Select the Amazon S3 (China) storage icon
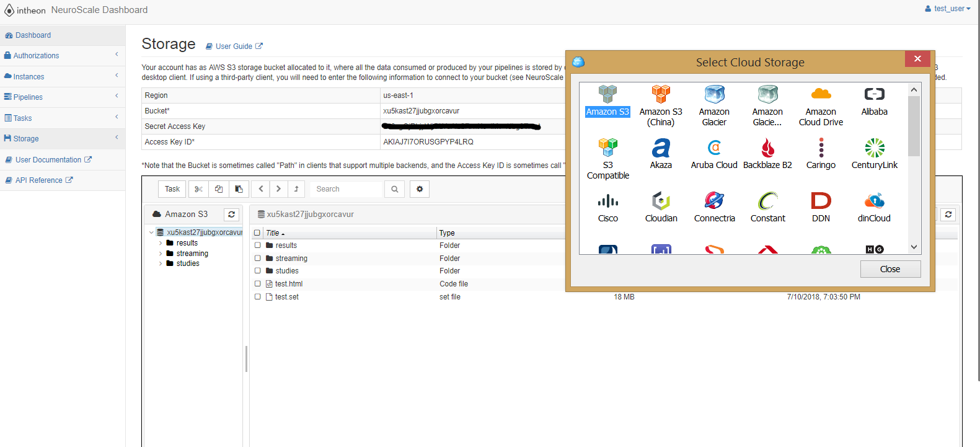The width and height of the screenshot is (980, 447). (x=661, y=94)
